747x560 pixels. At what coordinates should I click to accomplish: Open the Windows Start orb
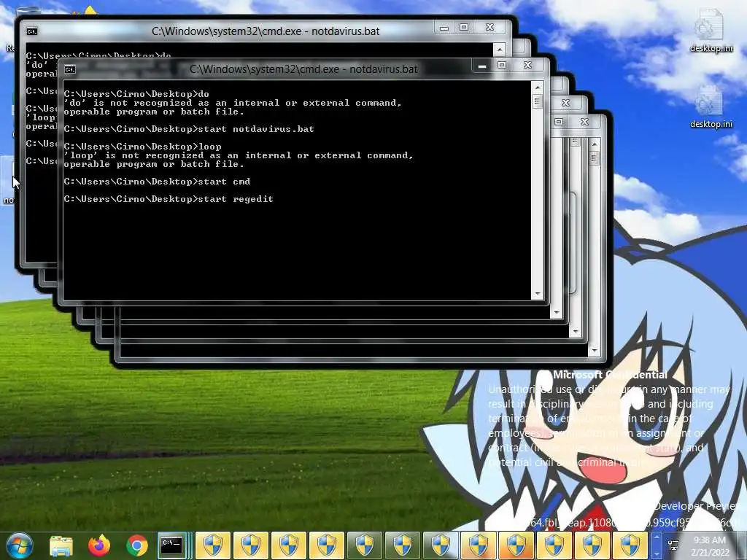pyautogui.click(x=19, y=545)
